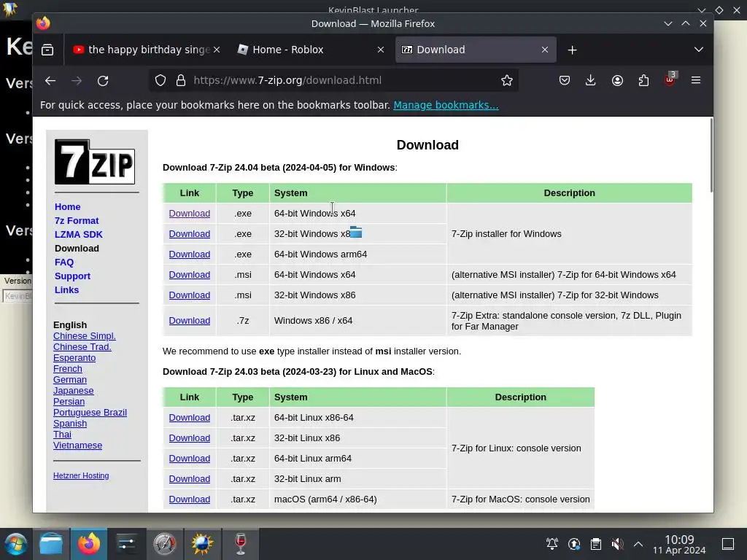Download the .7z Windows x86 / x64 extra

point(189,321)
